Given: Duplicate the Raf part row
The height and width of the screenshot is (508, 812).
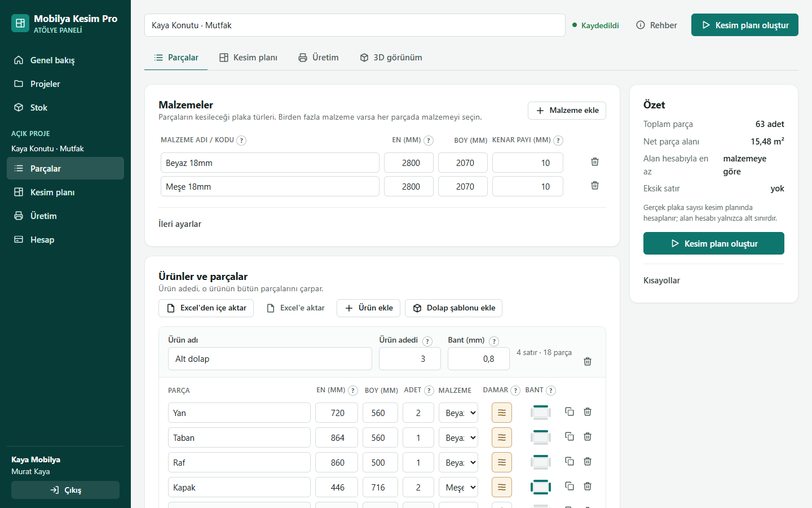Looking at the screenshot, I should (570, 462).
